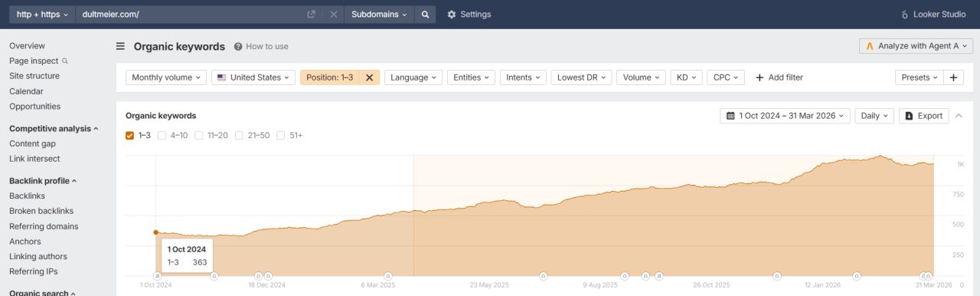Open Language filter dropdown
The width and height of the screenshot is (980, 296).
coord(413,77)
